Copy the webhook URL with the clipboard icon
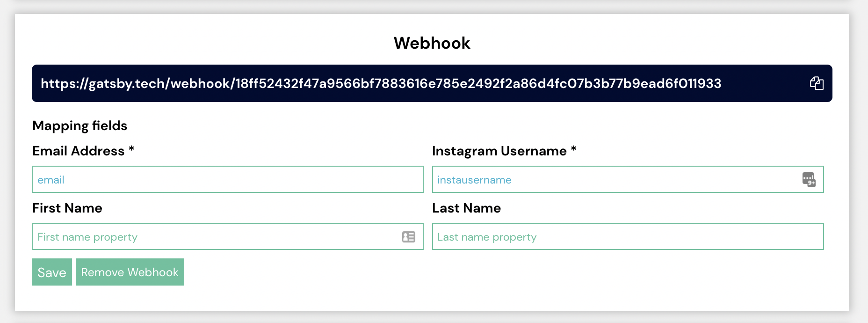The image size is (868, 323). 817,83
